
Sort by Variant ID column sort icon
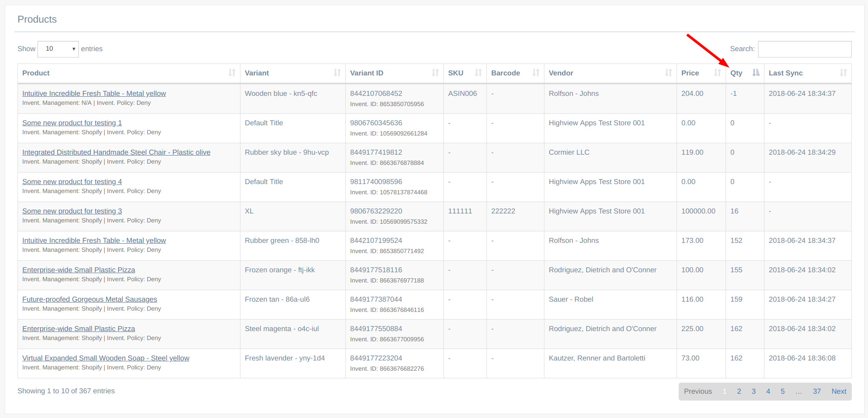click(x=435, y=73)
